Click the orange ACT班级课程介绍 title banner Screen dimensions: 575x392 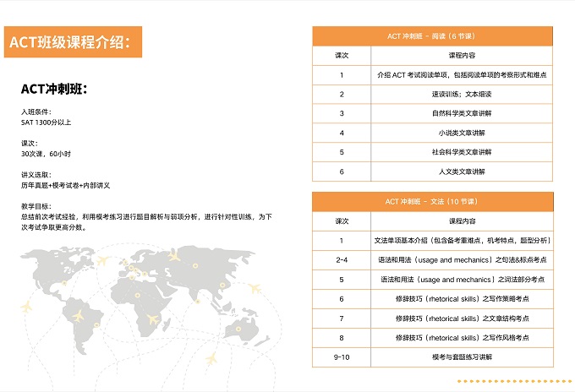[x=71, y=42]
